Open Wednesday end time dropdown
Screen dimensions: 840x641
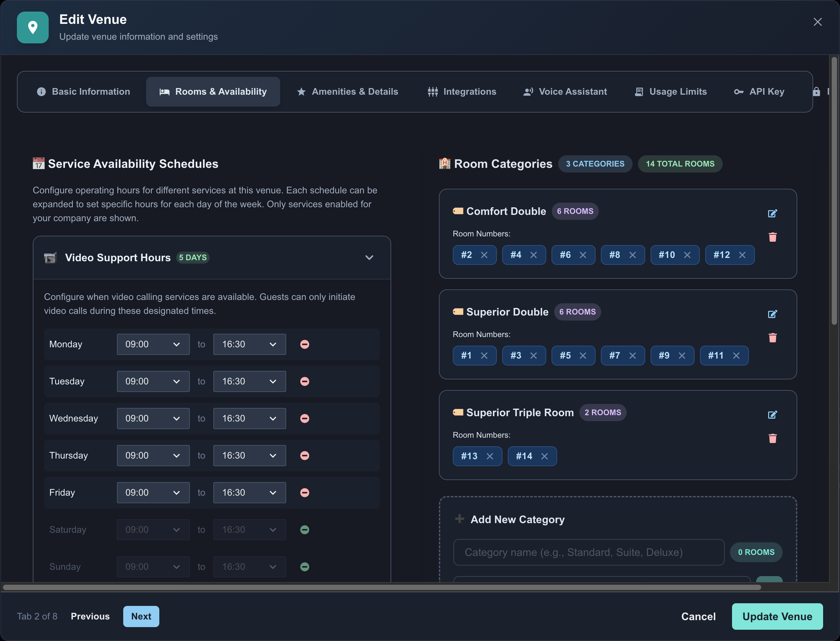(x=250, y=419)
